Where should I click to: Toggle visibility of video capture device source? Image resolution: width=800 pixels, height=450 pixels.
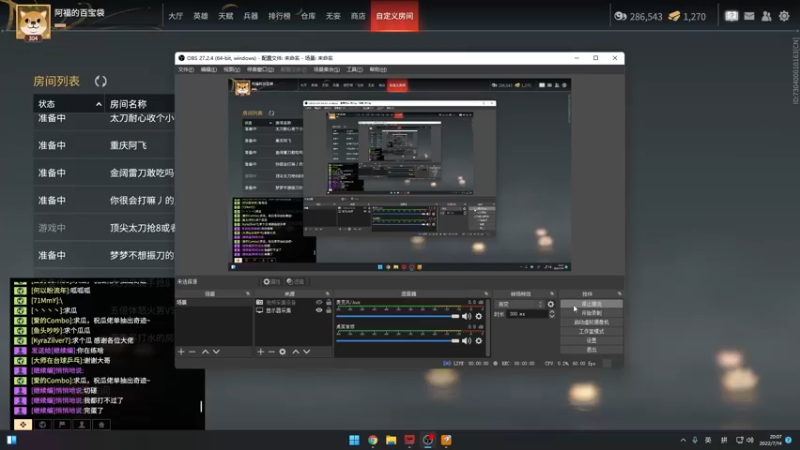click(319, 303)
